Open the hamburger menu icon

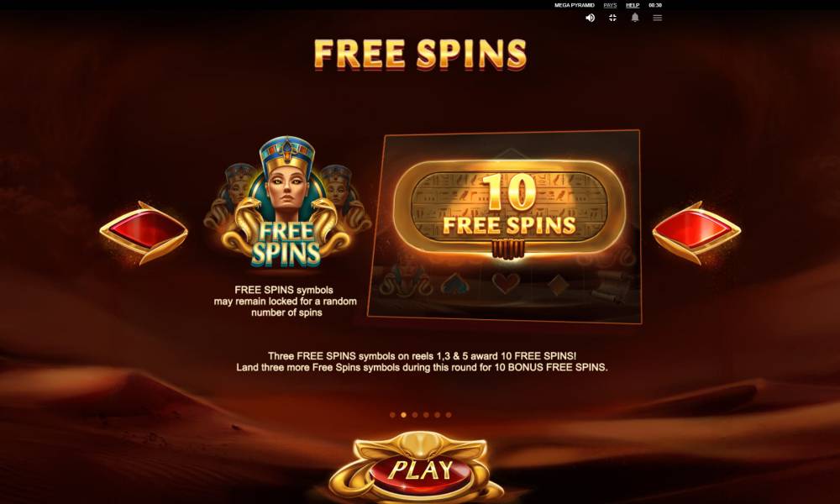[x=658, y=18]
